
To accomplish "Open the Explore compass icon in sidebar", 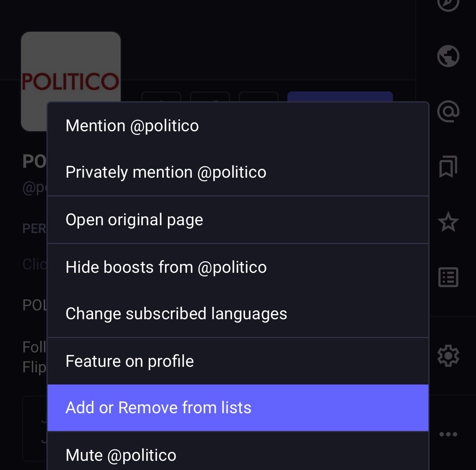I will (x=448, y=4).
